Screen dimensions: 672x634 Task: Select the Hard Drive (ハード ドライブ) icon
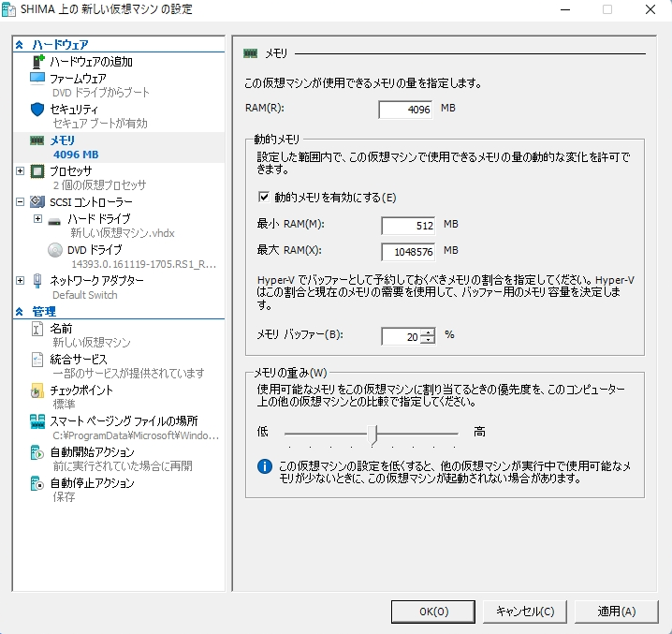pos(54,222)
